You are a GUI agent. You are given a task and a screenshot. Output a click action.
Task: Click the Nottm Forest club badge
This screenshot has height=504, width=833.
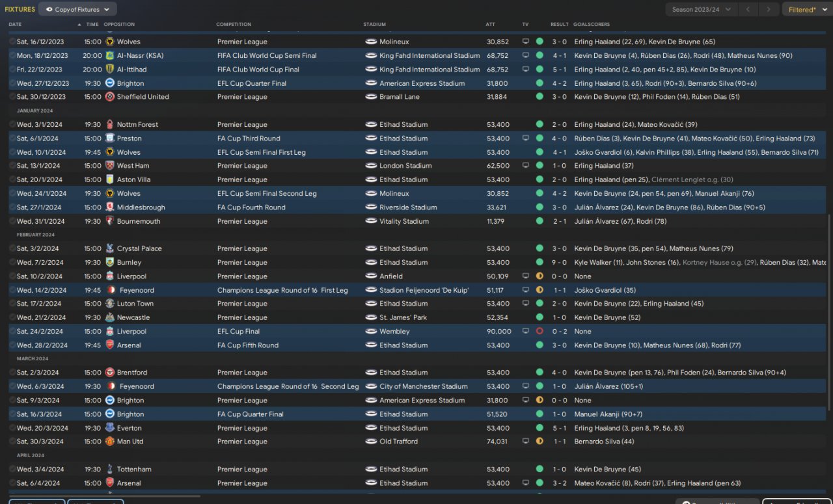point(110,124)
